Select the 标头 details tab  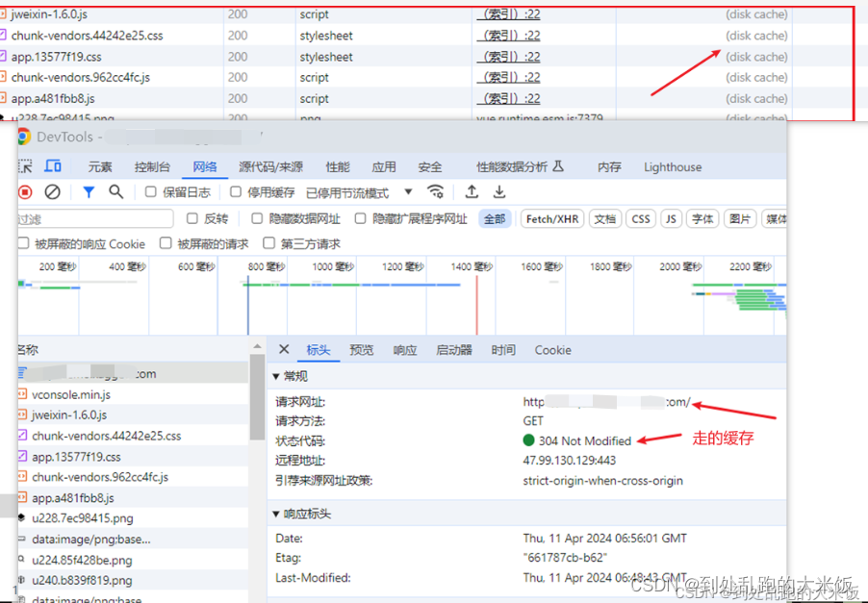pyautogui.click(x=319, y=350)
